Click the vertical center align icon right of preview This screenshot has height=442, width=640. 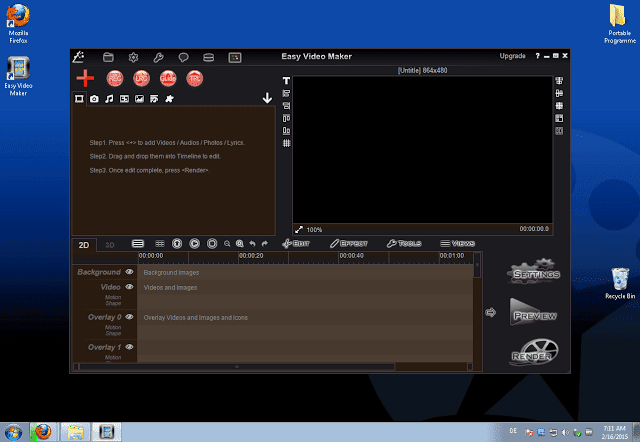(x=559, y=93)
